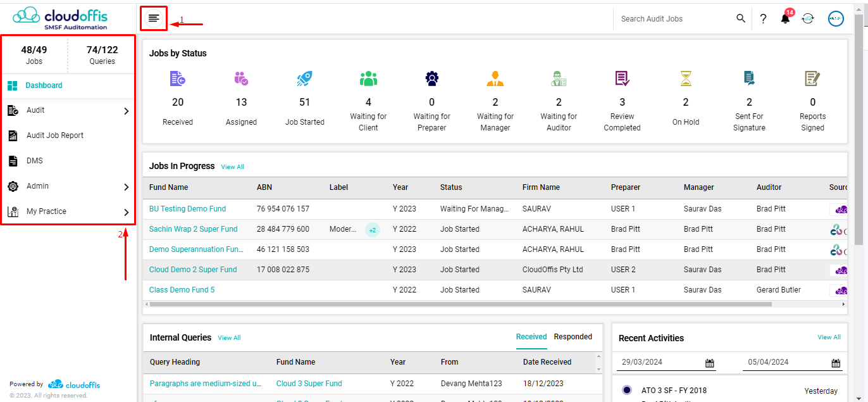Expand the +2 labels badge
This screenshot has width=868, height=402.
(373, 230)
